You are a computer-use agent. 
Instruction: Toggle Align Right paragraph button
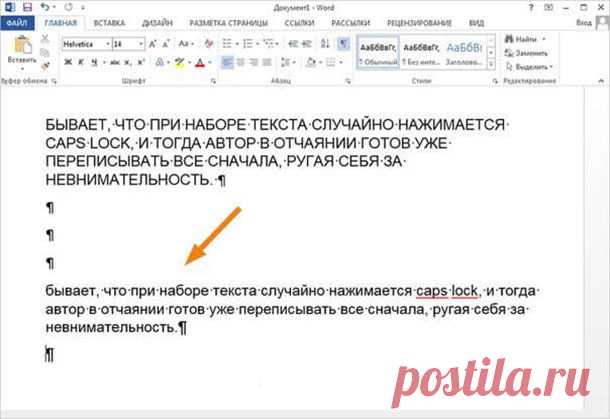click(x=254, y=62)
